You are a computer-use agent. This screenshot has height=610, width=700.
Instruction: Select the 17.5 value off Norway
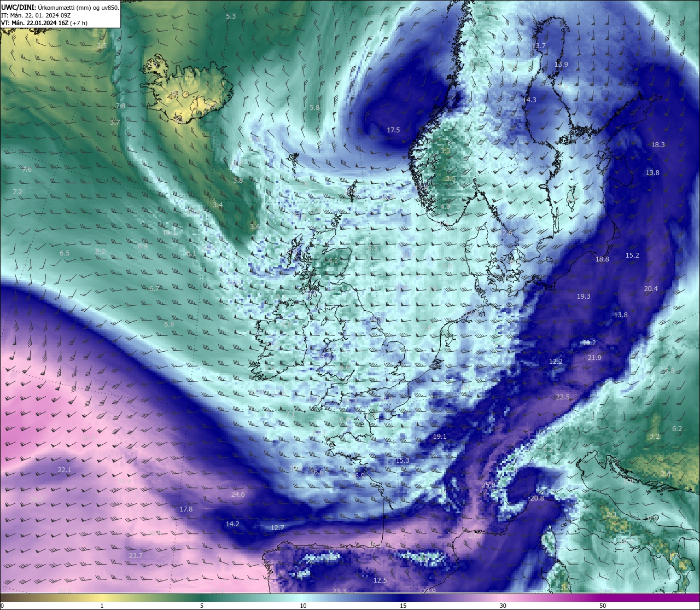(x=393, y=130)
